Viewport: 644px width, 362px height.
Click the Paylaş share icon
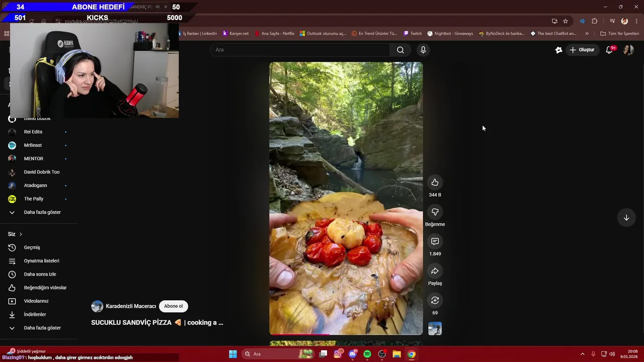[435, 271]
